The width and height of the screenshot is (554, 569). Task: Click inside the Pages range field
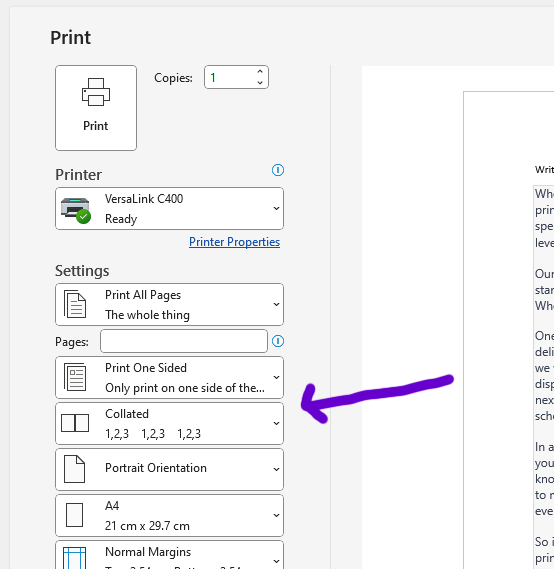click(184, 341)
